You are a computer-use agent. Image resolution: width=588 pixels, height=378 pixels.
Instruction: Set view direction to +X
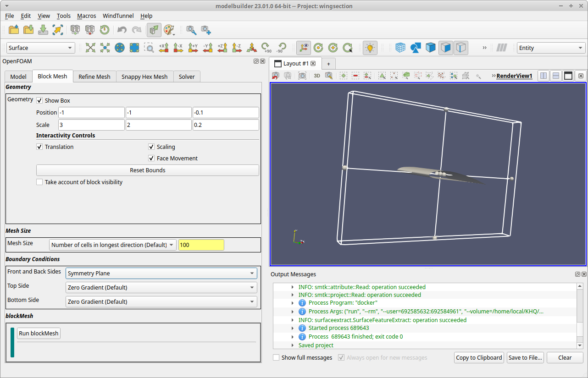[164, 48]
